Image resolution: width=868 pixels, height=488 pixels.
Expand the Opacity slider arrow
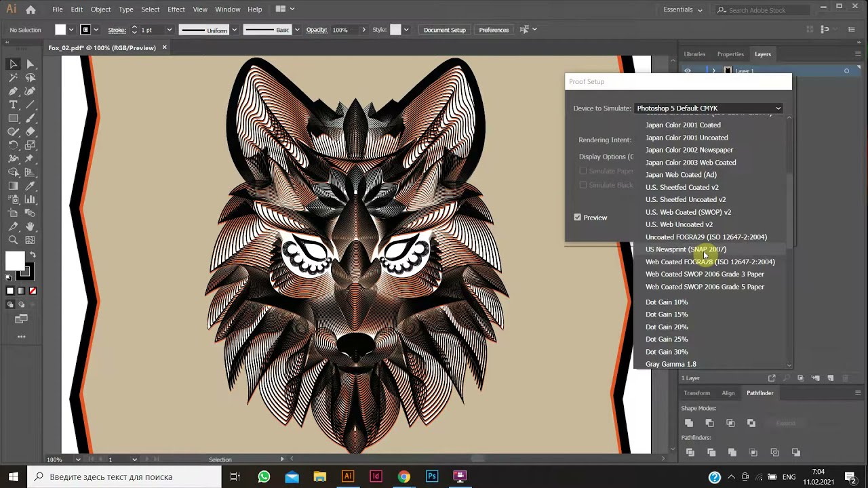[363, 30]
